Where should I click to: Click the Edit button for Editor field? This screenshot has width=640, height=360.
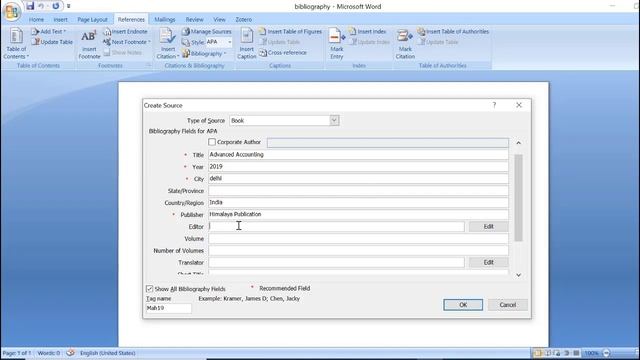[x=489, y=227]
